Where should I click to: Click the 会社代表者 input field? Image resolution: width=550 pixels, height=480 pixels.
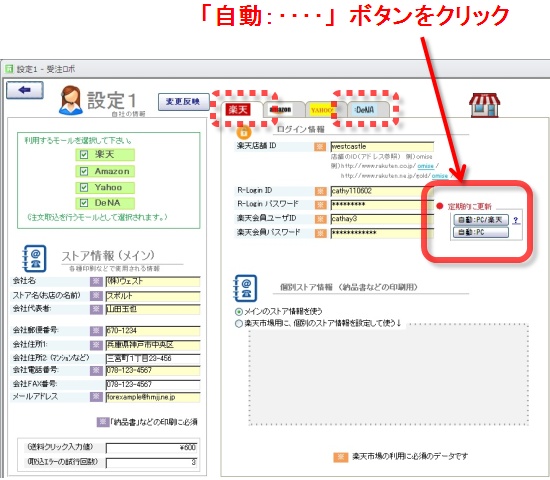pyautogui.click(x=153, y=309)
